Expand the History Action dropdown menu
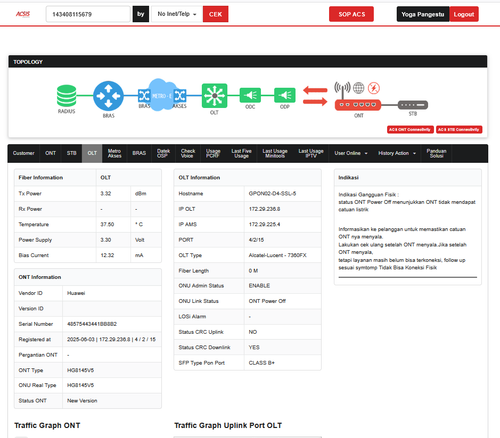 (x=397, y=153)
